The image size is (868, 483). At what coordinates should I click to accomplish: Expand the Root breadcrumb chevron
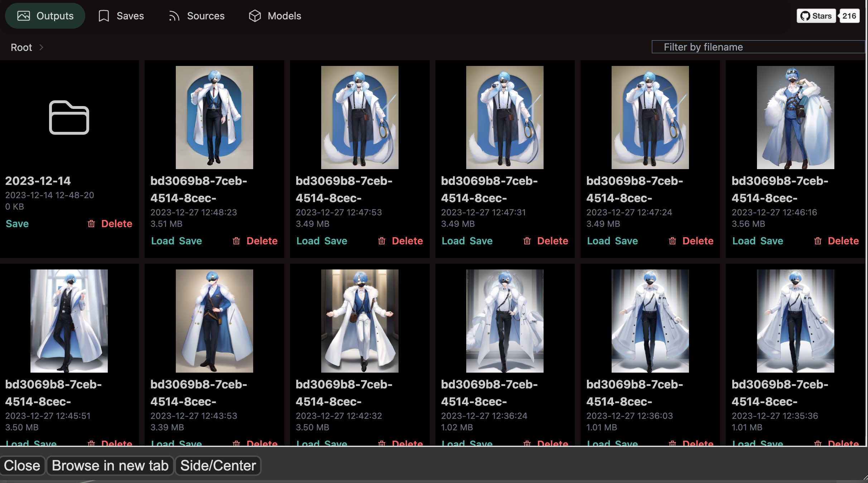point(41,47)
